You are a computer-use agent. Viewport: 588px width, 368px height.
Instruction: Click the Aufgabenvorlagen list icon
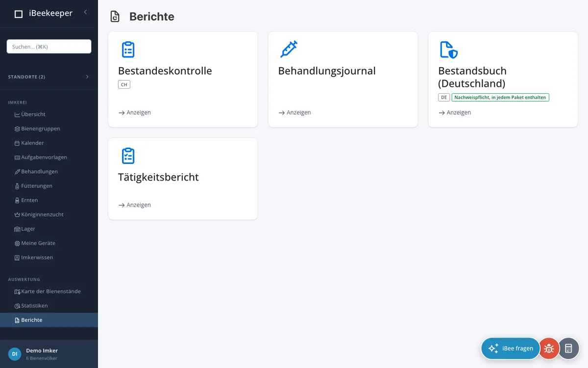pyautogui.click(x=17, y=158)
